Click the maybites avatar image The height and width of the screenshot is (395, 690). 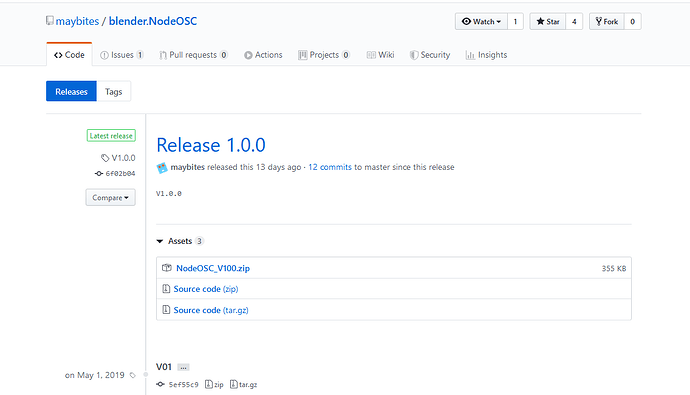point(162,168)
